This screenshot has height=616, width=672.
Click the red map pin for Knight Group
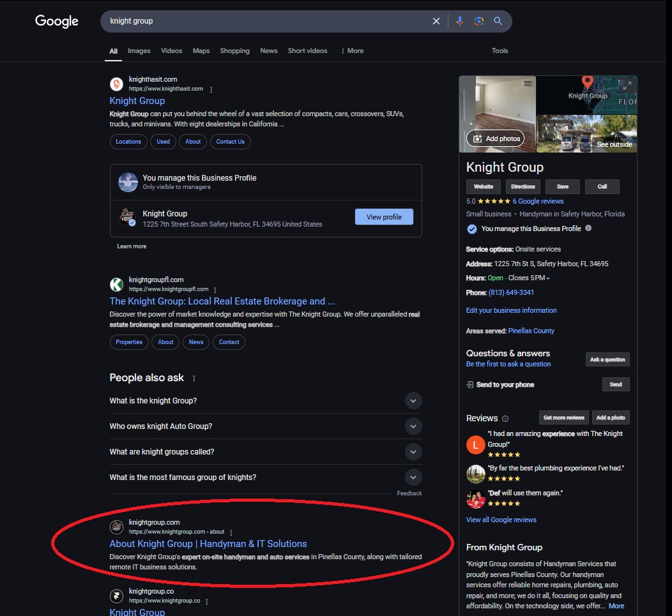tap(588, 82)
